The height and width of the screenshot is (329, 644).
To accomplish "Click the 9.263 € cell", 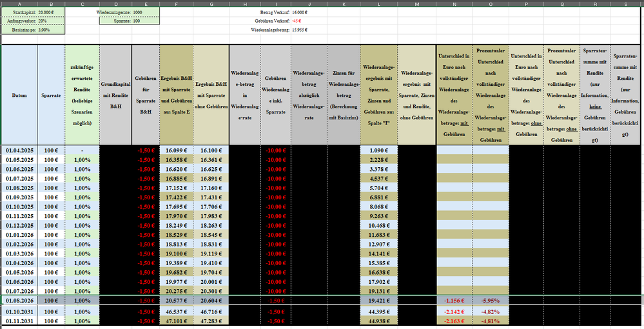I will coord(378,216).
